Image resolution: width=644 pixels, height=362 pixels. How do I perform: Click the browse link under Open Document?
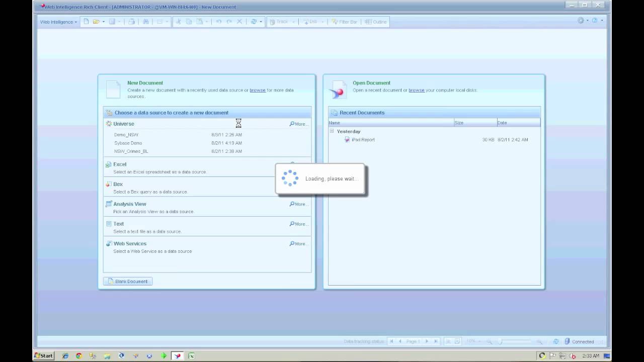(417, 90)
